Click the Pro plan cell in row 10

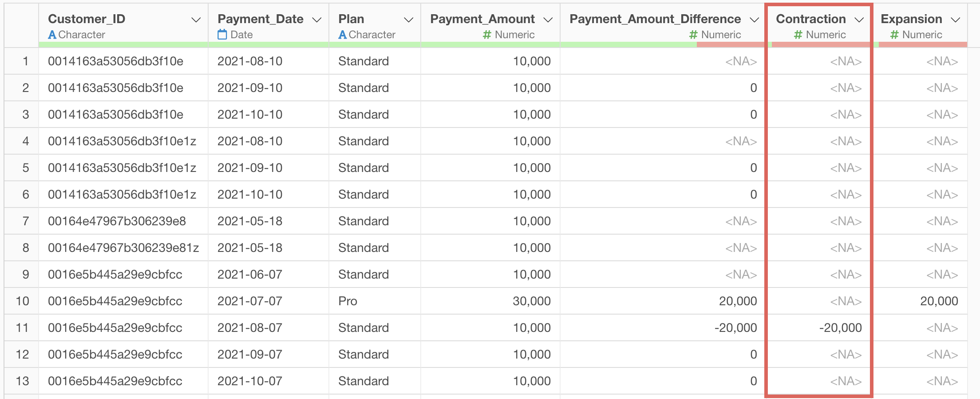tap(348, 301)
